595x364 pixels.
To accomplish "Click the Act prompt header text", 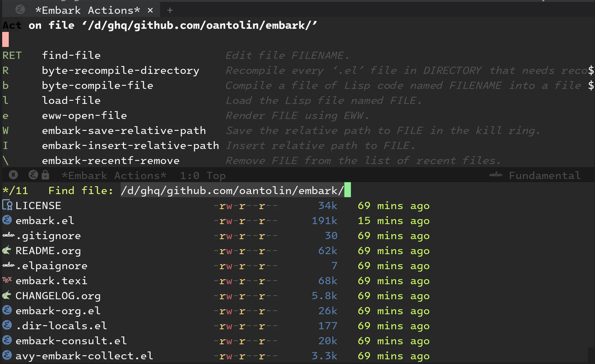I will tap(12, 25).
